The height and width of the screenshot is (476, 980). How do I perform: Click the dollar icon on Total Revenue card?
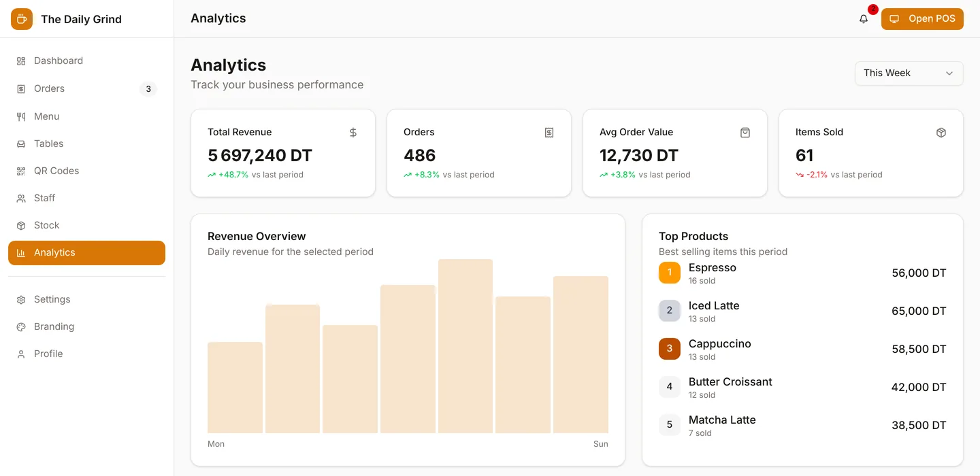[x=353, y=133]
